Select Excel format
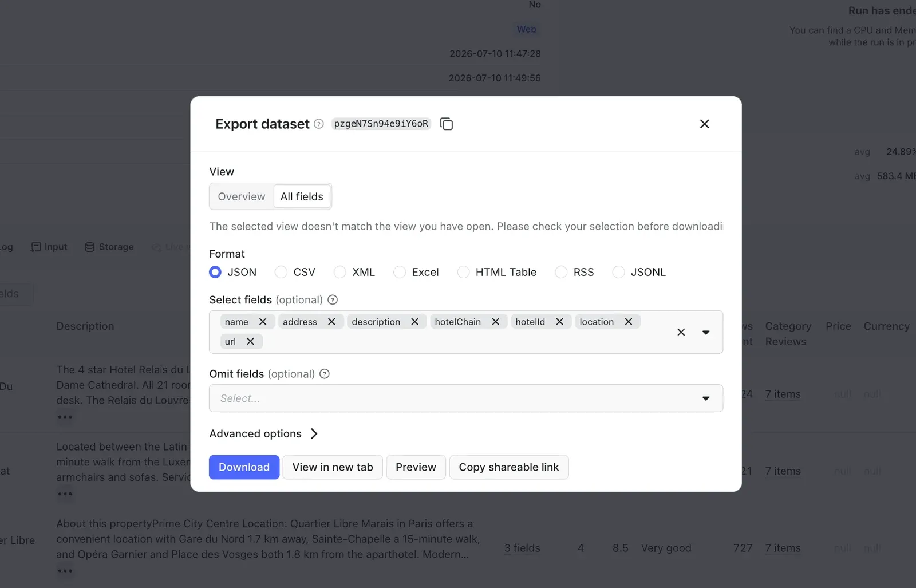The image size is (916, 588). click(x=400, y=272)
